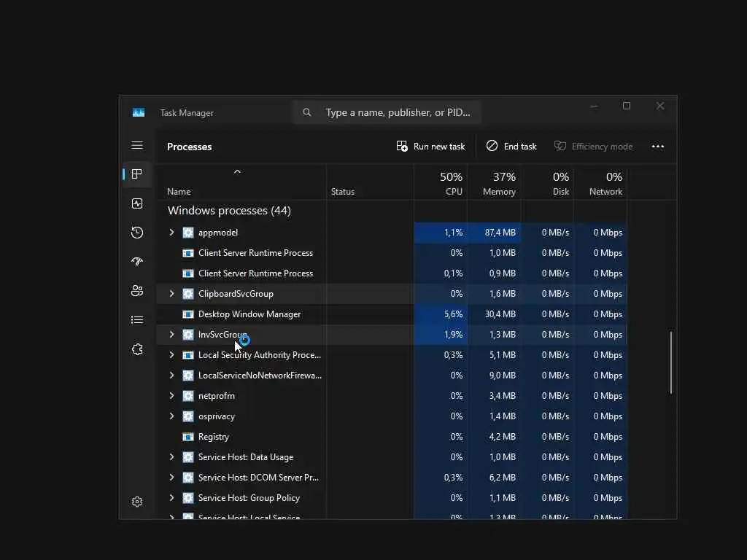Expand the InvSvcGroup group

[x=172, y=335]
